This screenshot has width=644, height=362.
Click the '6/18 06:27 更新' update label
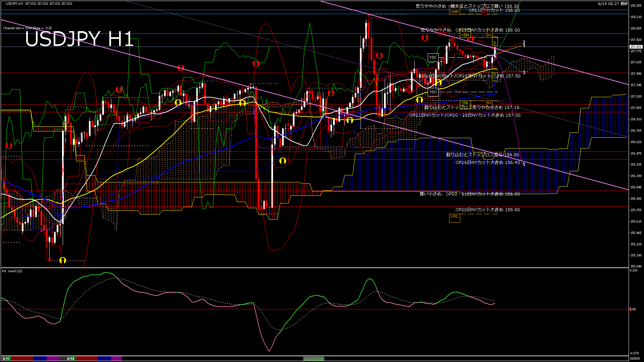click(x=613, y=4)
